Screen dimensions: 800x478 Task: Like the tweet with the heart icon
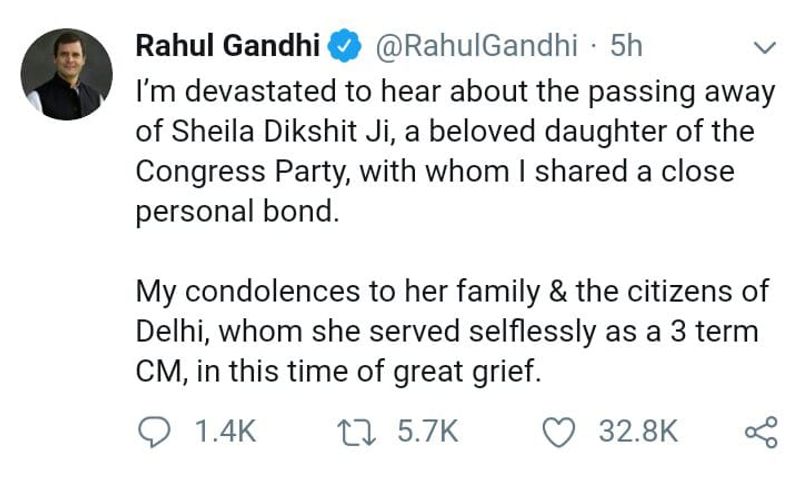(x=556, y=431)
